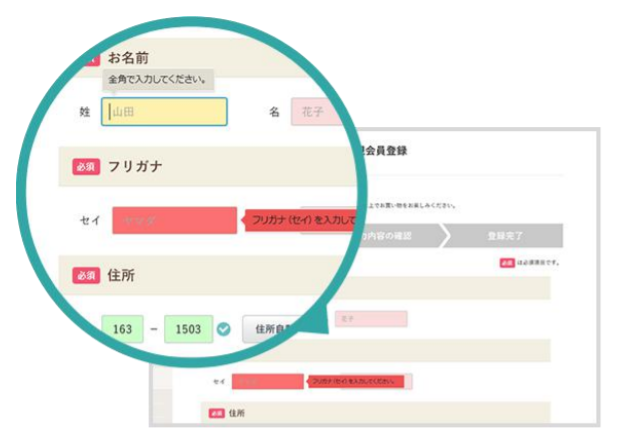Click the teal postal code checkmark icon
623x447 pixels.
[224, 328]
